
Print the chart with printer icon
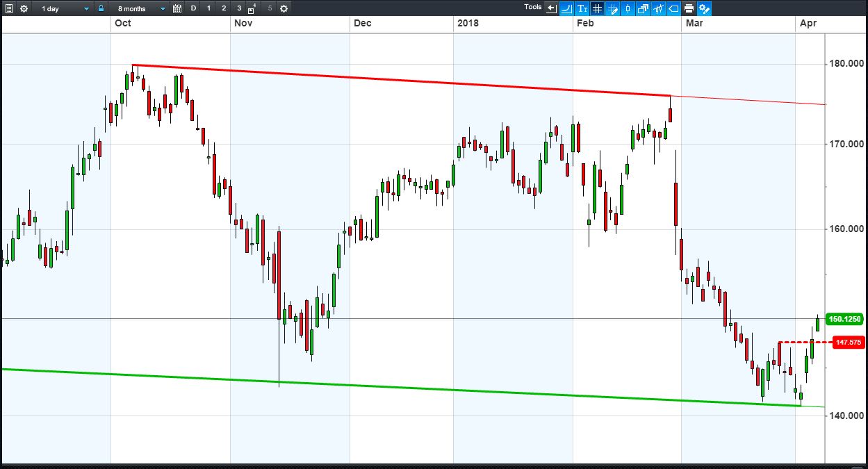pos(689,8)
